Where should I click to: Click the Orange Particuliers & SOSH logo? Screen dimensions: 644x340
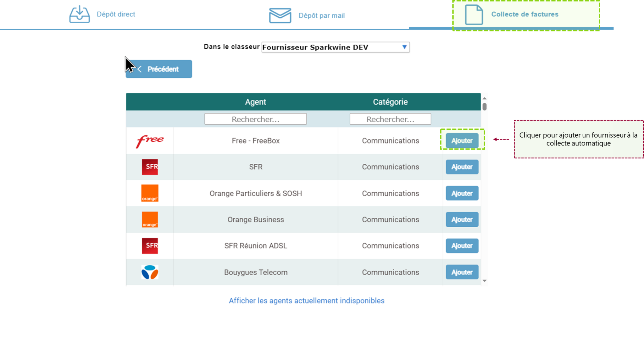[x=150, y=193]
